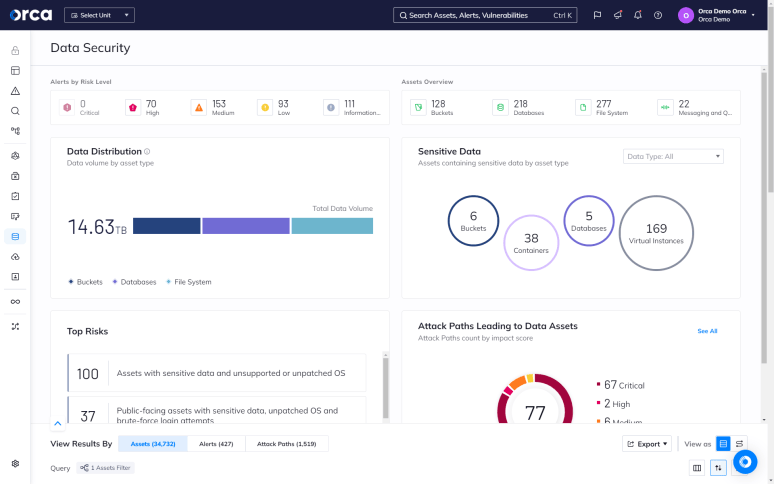Image resolution: width=774 pixels, height=484 pixels.
Task: Open the Export dropdown button
Action: pyautogui.click(x=647, y=444)
